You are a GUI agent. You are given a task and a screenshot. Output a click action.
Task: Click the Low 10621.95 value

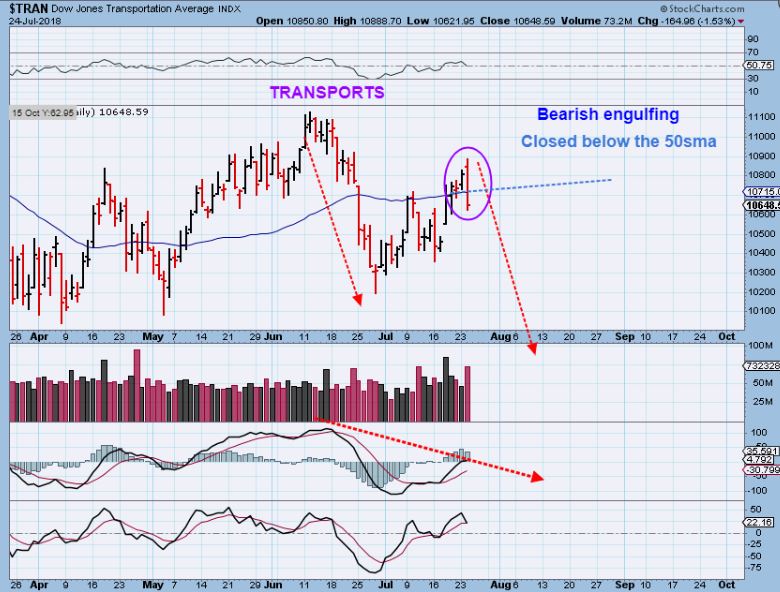[440, 21]
